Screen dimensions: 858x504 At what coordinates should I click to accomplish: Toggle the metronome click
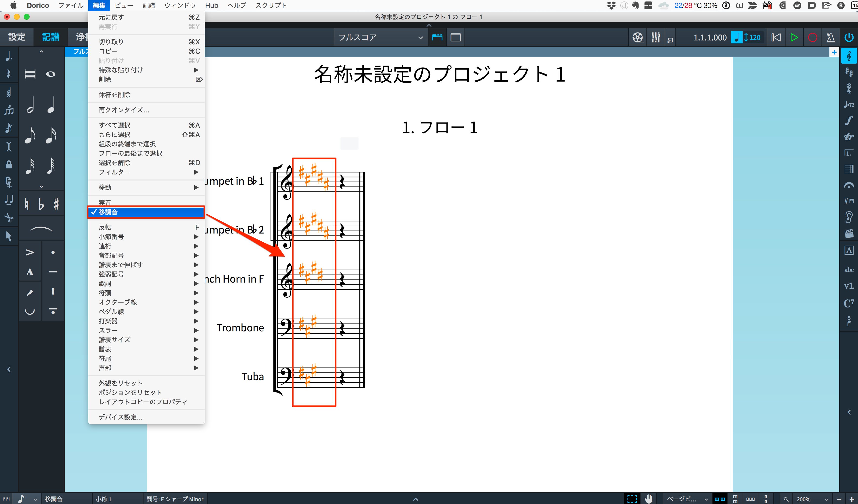click(x=830, y=37)
